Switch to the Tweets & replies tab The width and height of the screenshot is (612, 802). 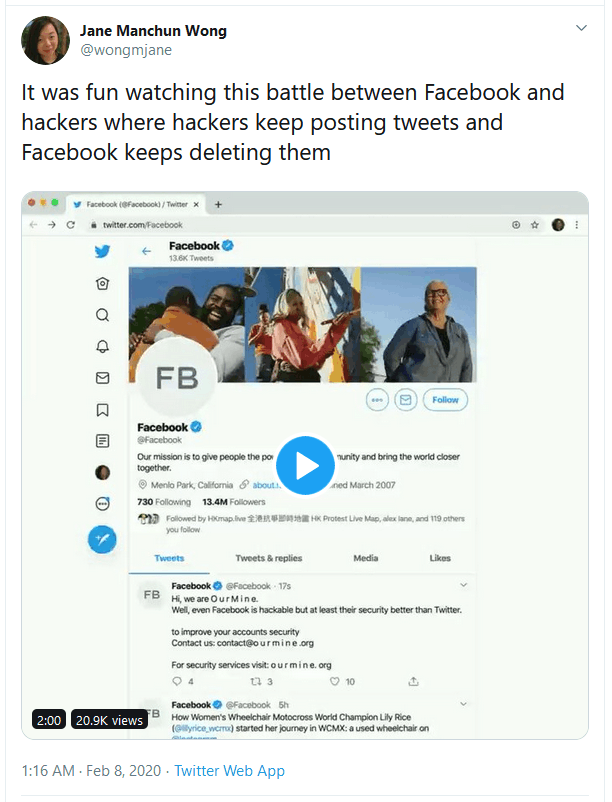pos(268,558)
